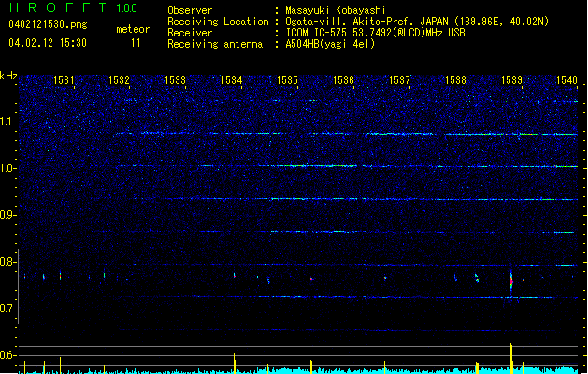Click the 0.6 kHz frequency label
The height and width of the screenshot is (374, 588).
pos(8,355)
